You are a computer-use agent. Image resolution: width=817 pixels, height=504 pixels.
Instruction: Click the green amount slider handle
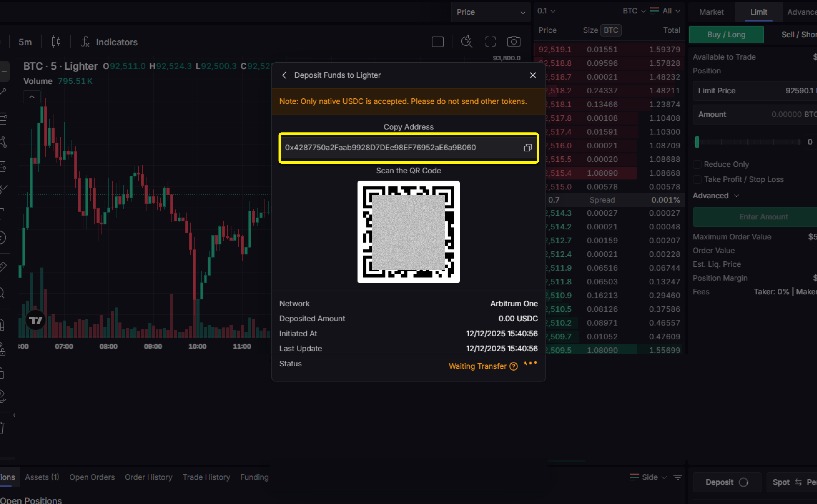click(697, 142)
